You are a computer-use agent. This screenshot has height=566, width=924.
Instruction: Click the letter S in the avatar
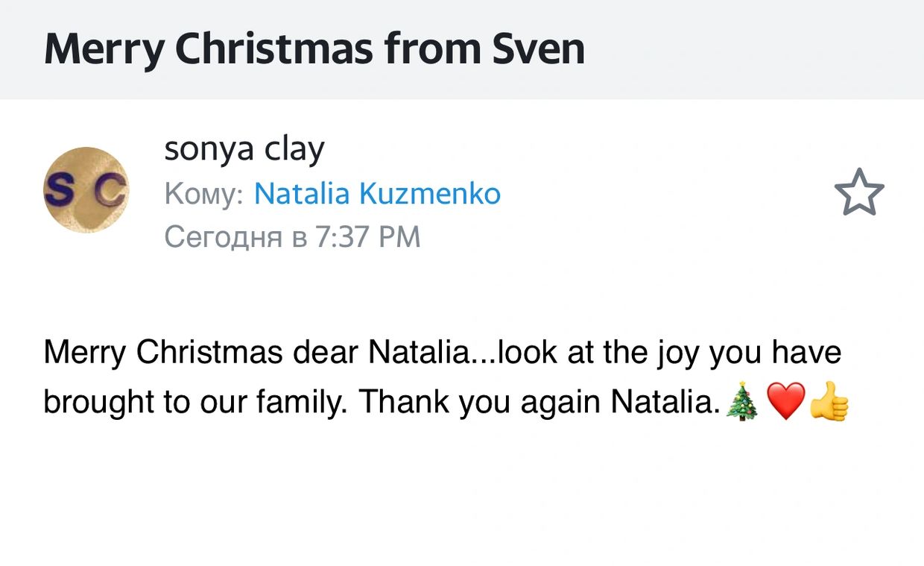pyautogui.click(x=58, y=190)
